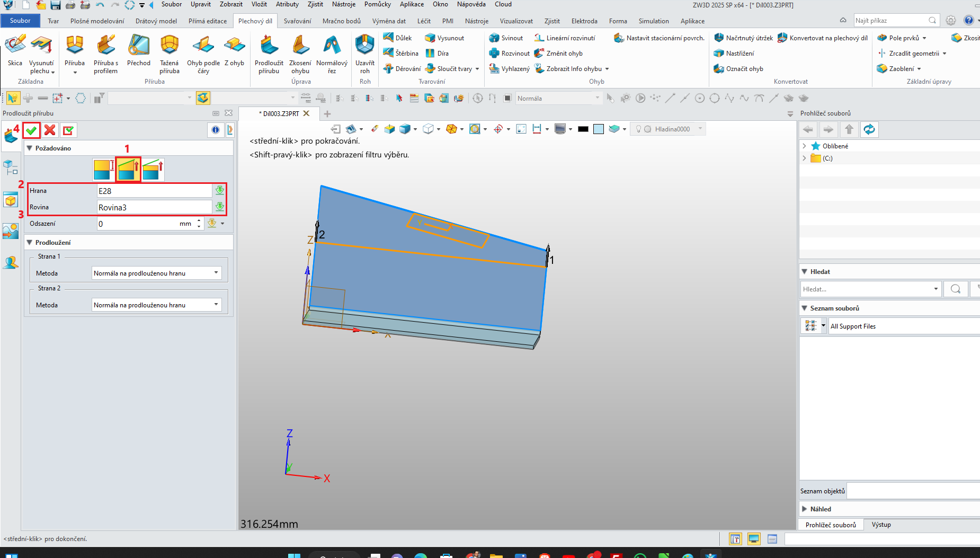Expand the Oblíbené tree node
This screenshot has width=980, height=558.
pos(804,146)
